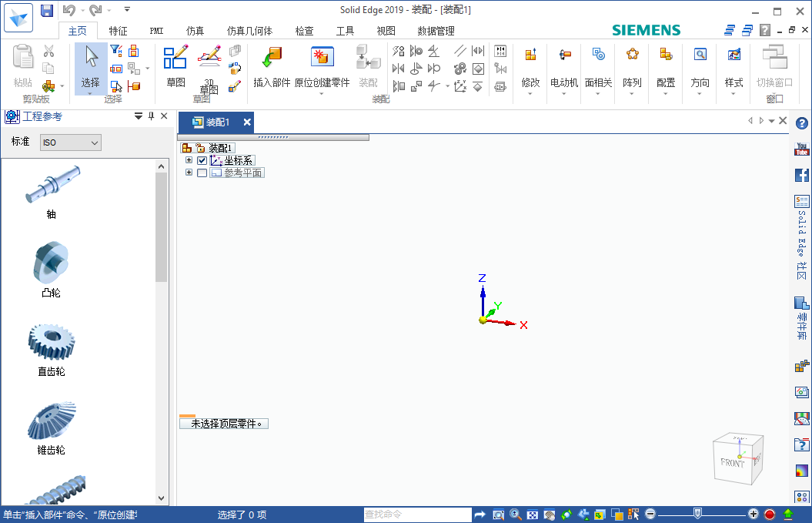This screenshot has width=812, height=523.
Task: Check the 参考平面 checkbox
Action: coord(202,173)
